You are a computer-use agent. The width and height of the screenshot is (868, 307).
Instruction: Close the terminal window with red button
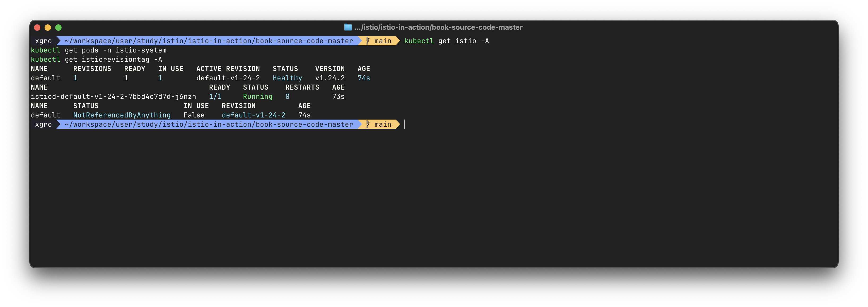pos(37,28)
